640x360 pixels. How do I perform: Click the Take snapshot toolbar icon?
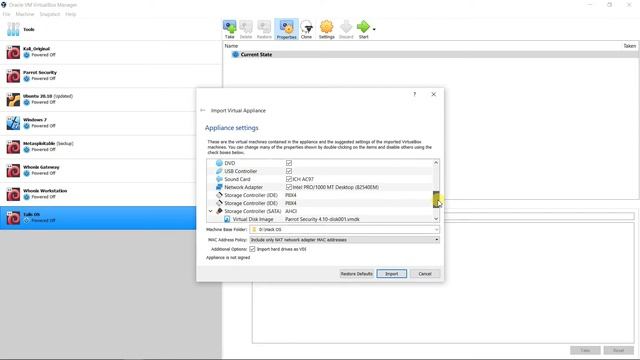(229, 29)
